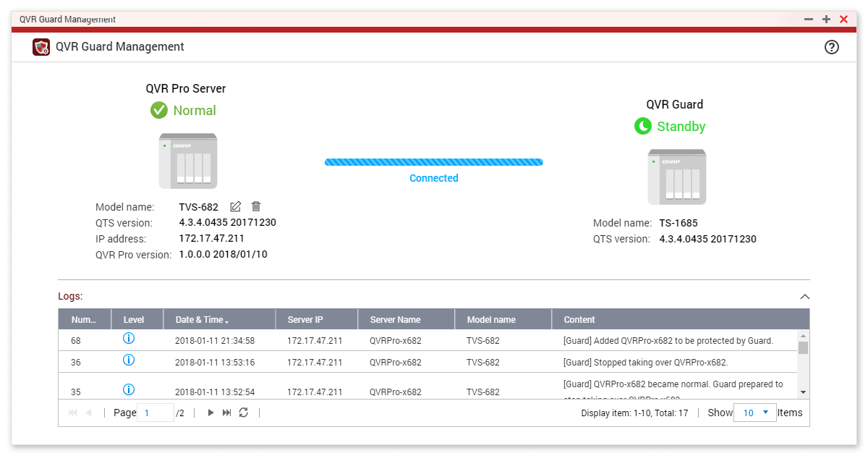Click the QVR Guard NAS device image

[677, 177]
